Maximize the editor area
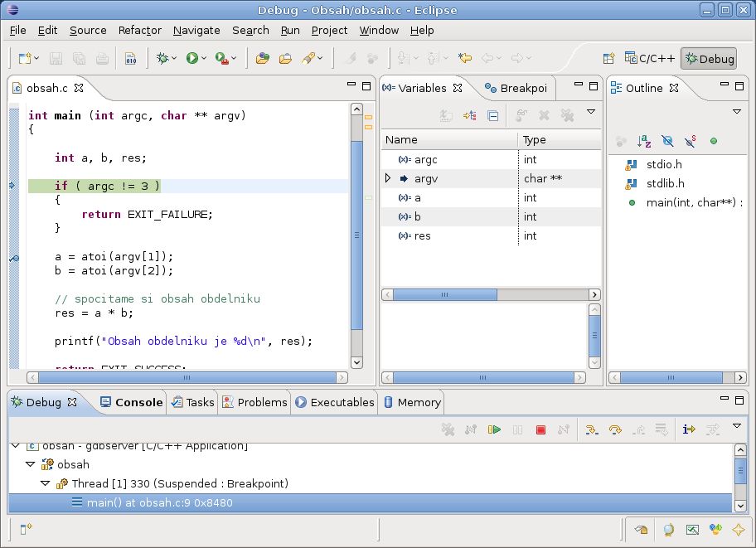This screenshot has height=548, width=756. click(x=366, y=86)
